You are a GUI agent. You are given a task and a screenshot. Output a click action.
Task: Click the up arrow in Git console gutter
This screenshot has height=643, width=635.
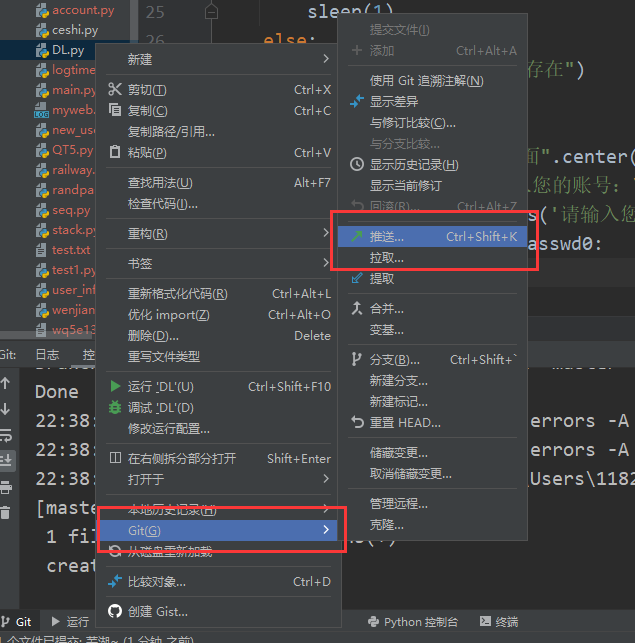[5, 383]
